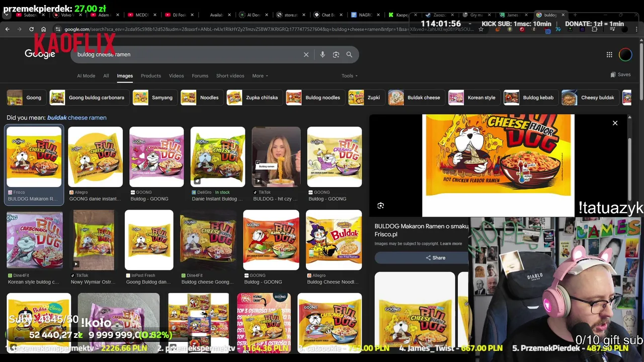The height and width of the screenshot is (362, 644).
Task: Select the Goong filter chip
Action: [27, 98]
